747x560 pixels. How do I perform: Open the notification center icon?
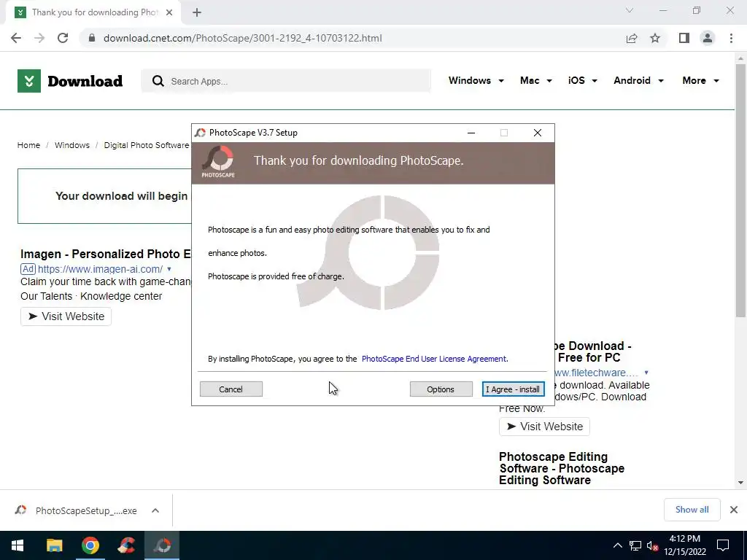coord(723,545)
